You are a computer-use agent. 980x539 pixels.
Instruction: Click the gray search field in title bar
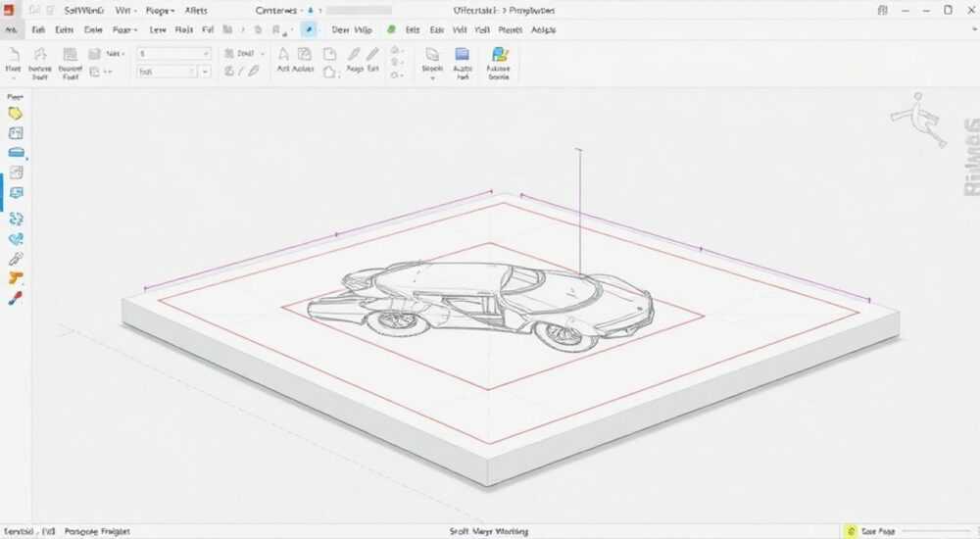360,11
